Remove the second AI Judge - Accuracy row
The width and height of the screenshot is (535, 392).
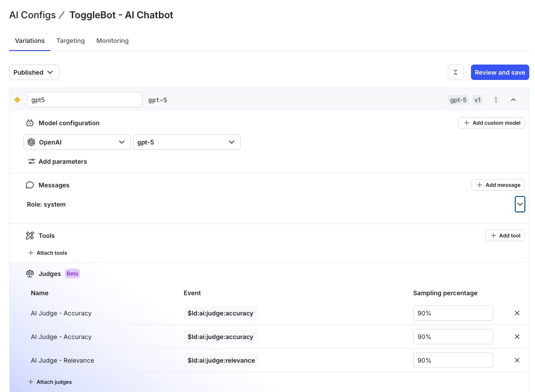(517, 337)
